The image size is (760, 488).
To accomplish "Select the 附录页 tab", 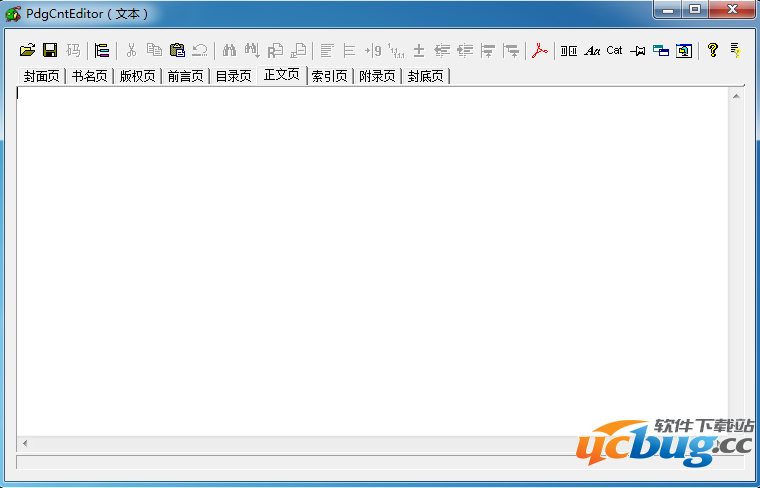I will [x=377, y=76].
